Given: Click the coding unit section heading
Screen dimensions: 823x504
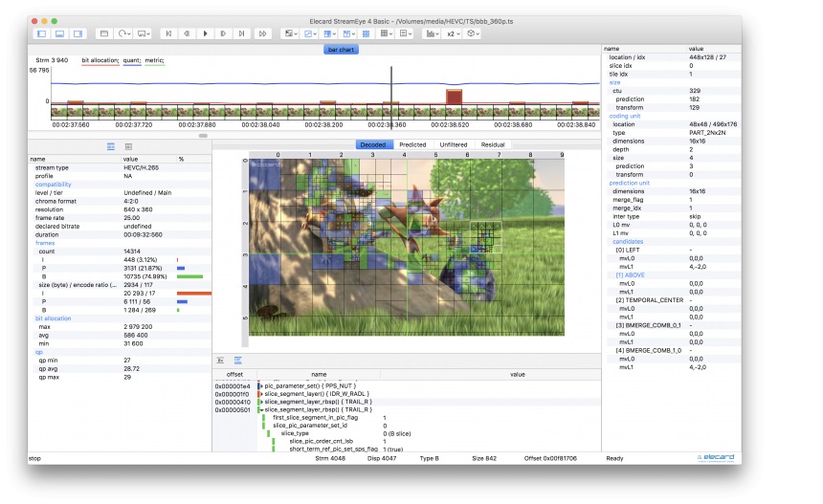Looking at the screenshot, I should pos(625,116).
